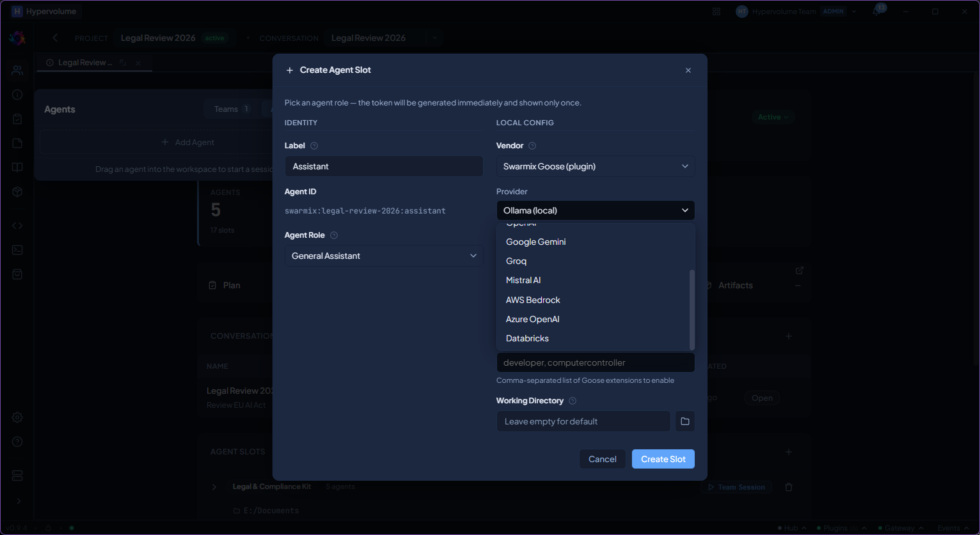Switch to the Teams tab
This screenshot has height=535, width=980.
pyautogui.click(x=231, y=109)
